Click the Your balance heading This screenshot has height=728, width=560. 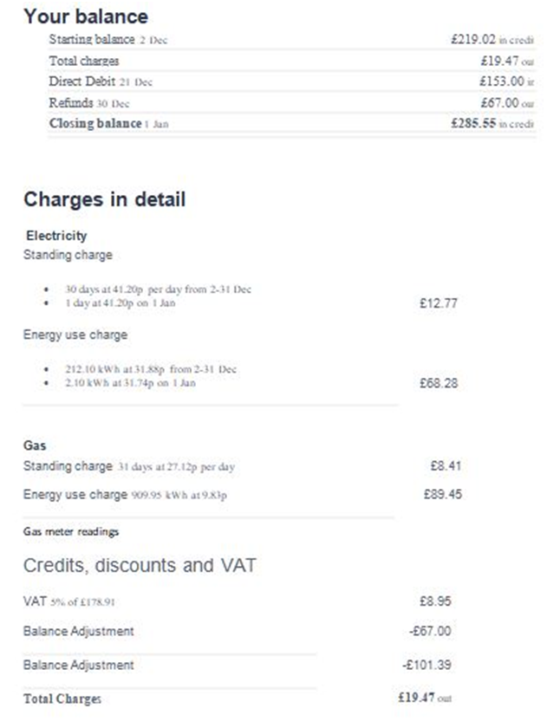(86, 16)
